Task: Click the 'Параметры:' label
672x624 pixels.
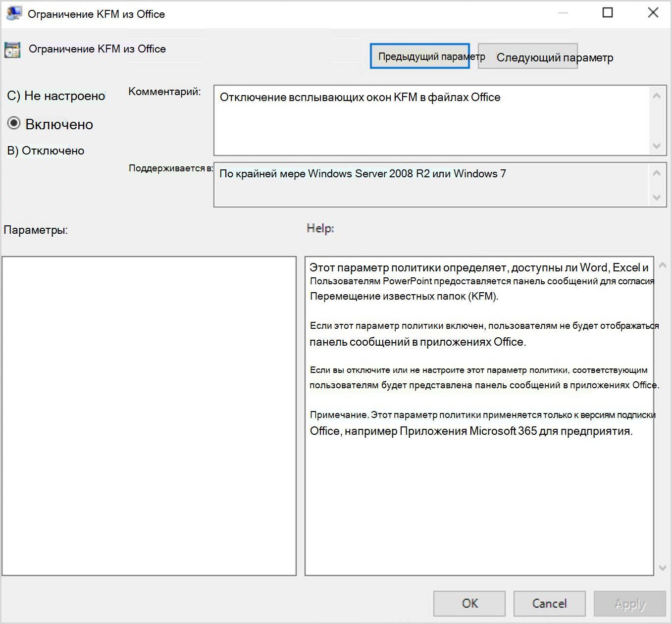Action: [x=36, y=230]
